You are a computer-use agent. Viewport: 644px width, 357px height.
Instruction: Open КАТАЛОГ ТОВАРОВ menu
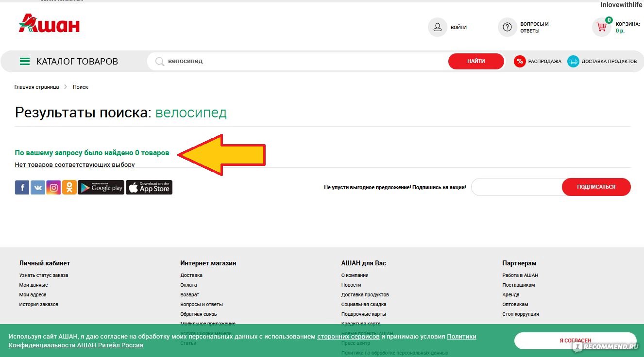coord(77,62)
